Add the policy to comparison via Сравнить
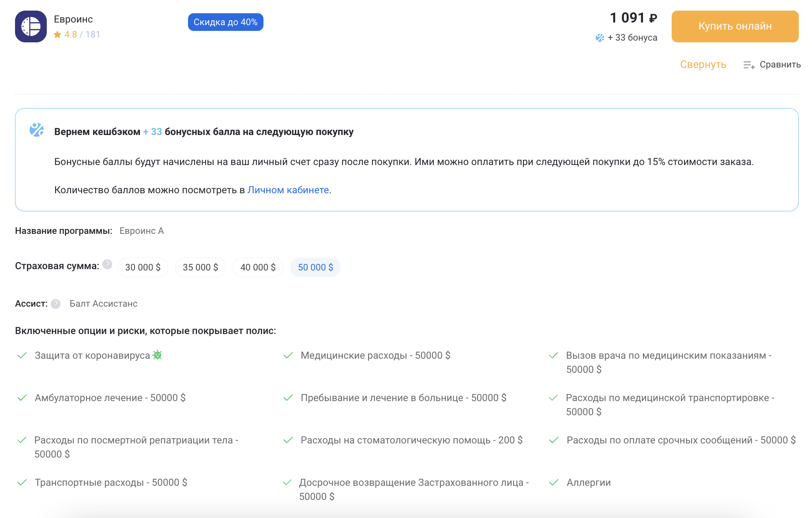The width and height of the screenshot is (812, 518). 780,64
